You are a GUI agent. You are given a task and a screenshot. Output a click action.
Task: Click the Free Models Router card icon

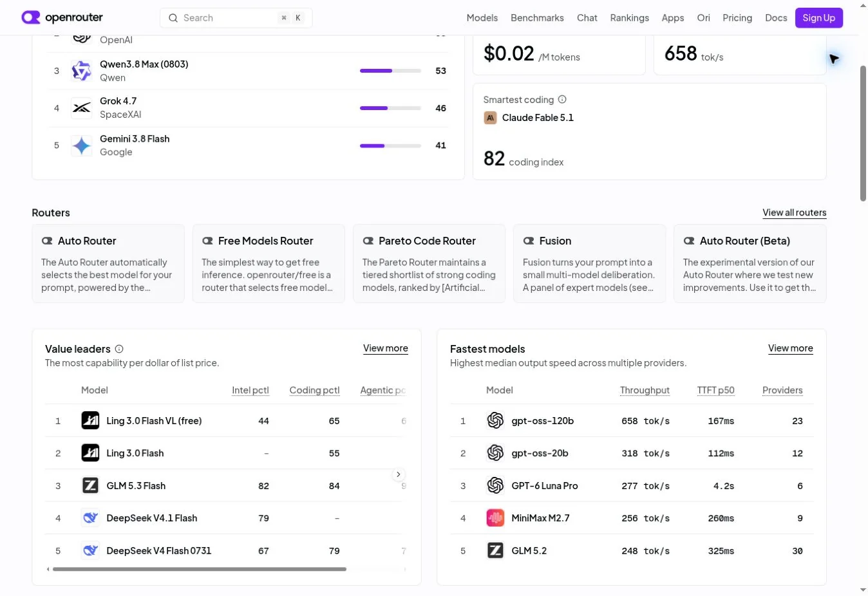coord(207,241)
